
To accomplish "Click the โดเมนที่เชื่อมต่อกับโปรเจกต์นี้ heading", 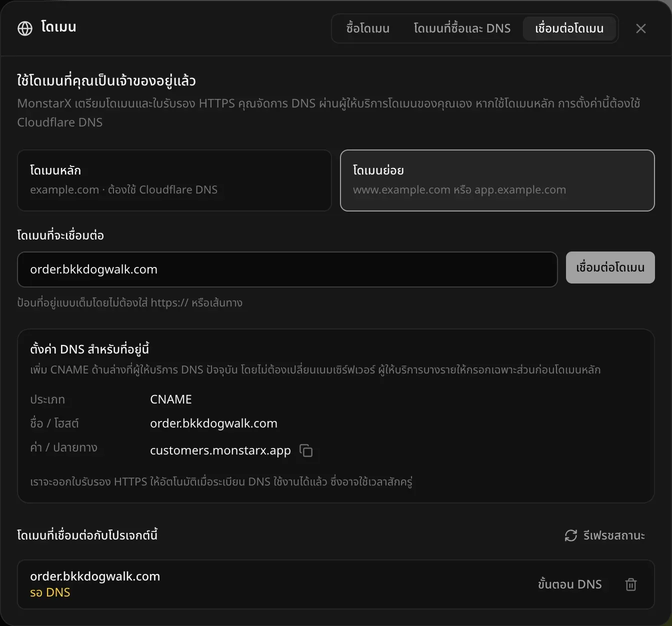I will click(87, 535).
